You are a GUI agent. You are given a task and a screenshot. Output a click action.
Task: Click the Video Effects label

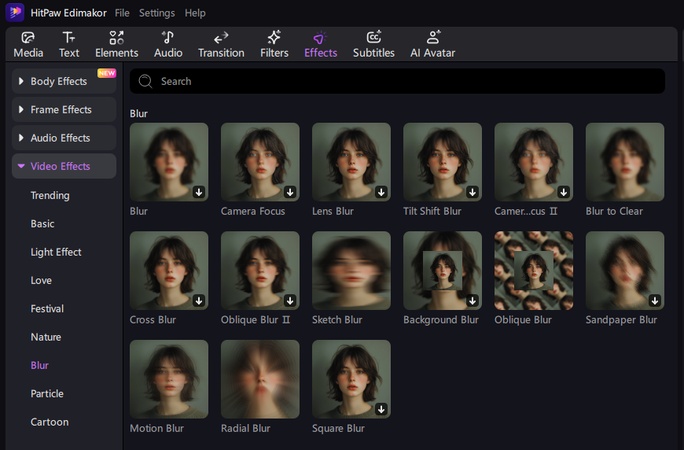pyautogui.click(x=60, y=166)
